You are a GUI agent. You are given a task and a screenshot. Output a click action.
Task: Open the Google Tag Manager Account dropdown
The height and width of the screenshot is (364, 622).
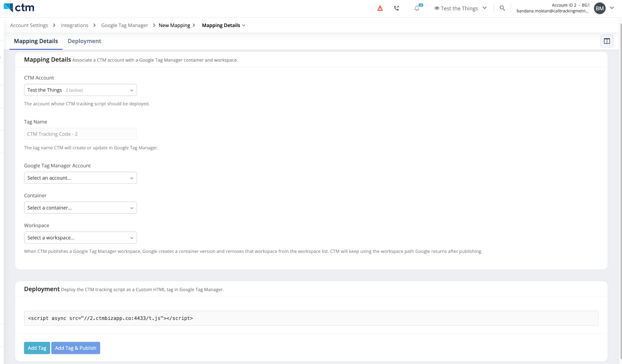(x=80, y=178)
